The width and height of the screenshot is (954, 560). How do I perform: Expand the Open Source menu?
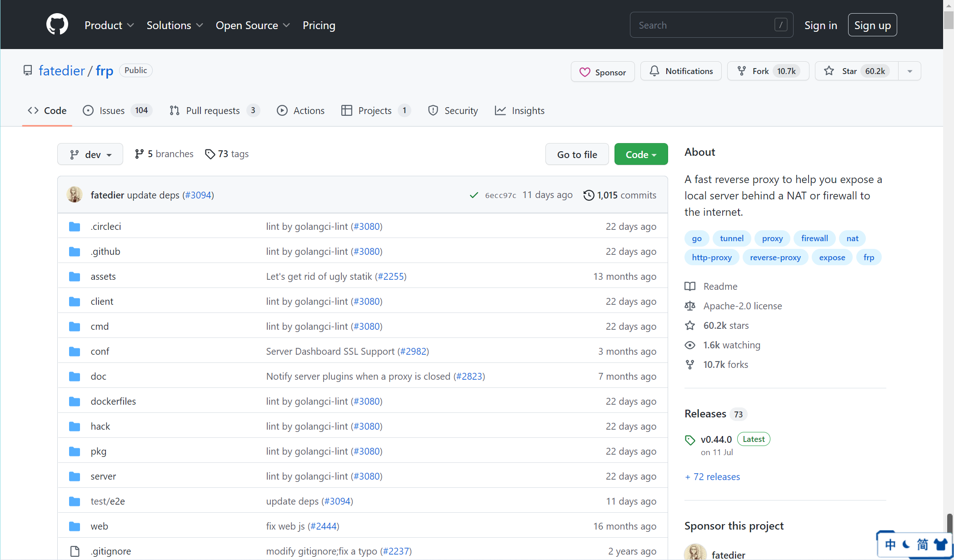(x=253, y=25)
